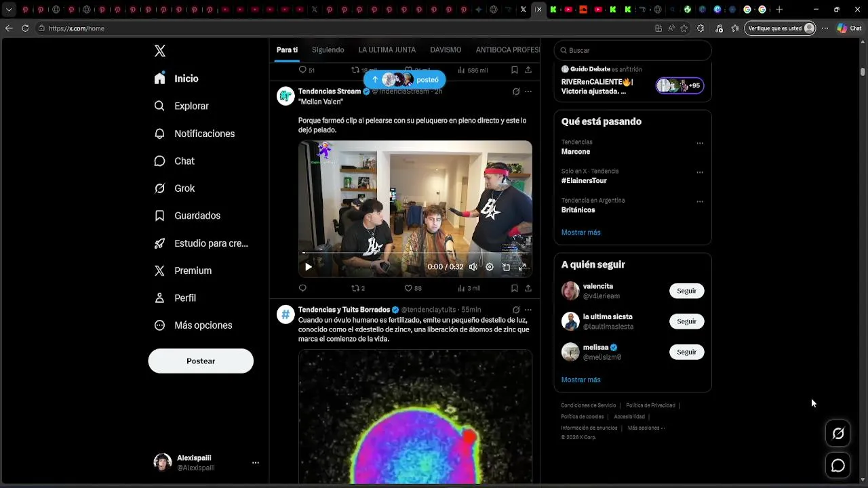Open options for #ElainersTour trend
The image size is (868, 488).
700,172
